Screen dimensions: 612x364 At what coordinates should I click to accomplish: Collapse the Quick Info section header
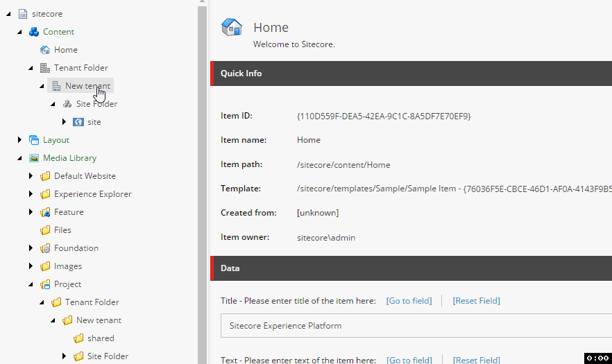(411, 73)
